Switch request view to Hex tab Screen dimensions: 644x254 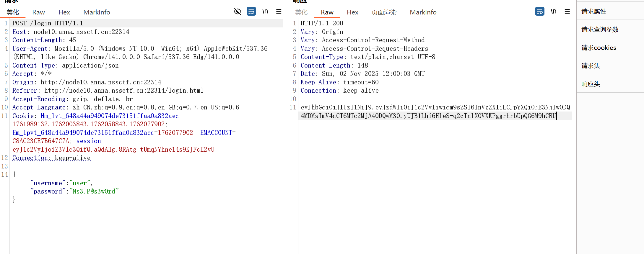click(x=64, y=12)
